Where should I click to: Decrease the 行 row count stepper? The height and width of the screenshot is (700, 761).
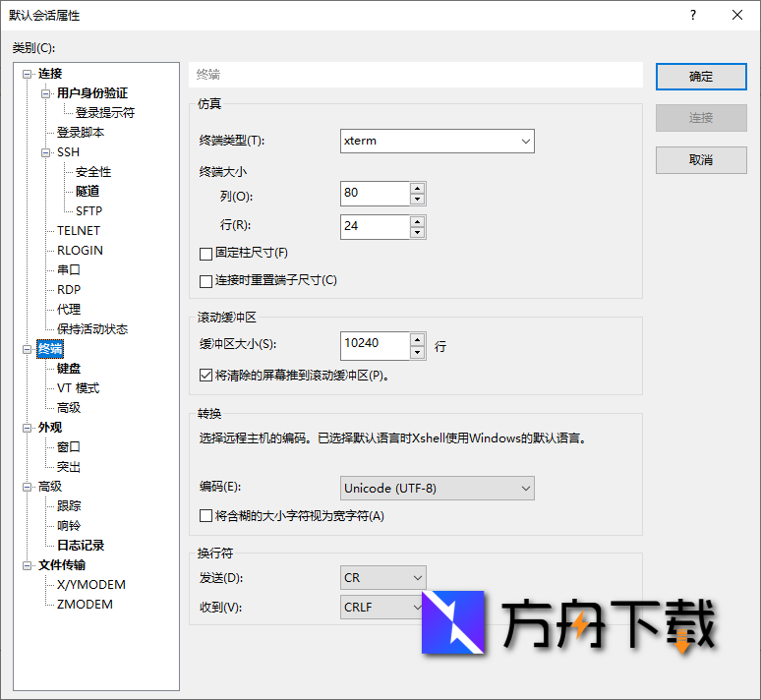418,232
